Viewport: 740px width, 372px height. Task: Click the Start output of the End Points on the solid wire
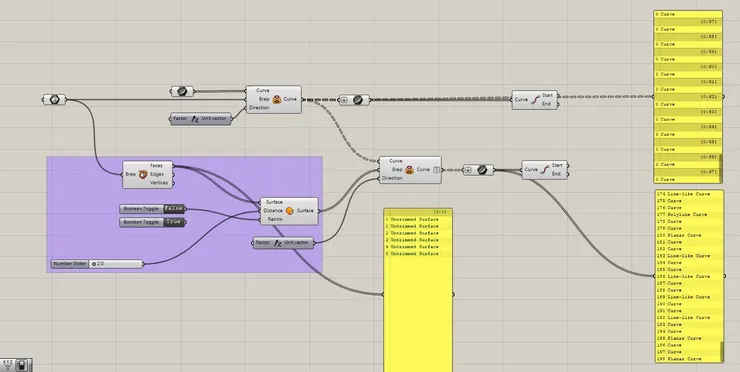pos(557,166)
